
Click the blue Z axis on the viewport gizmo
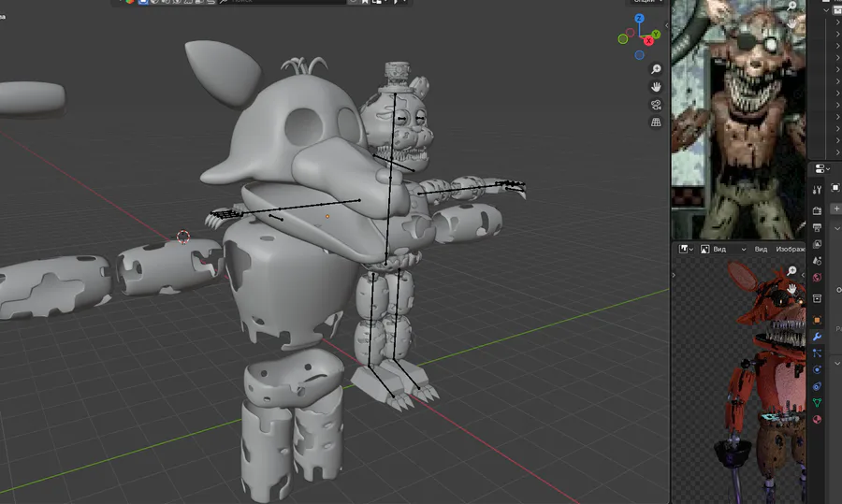click(x=639, y=19)
